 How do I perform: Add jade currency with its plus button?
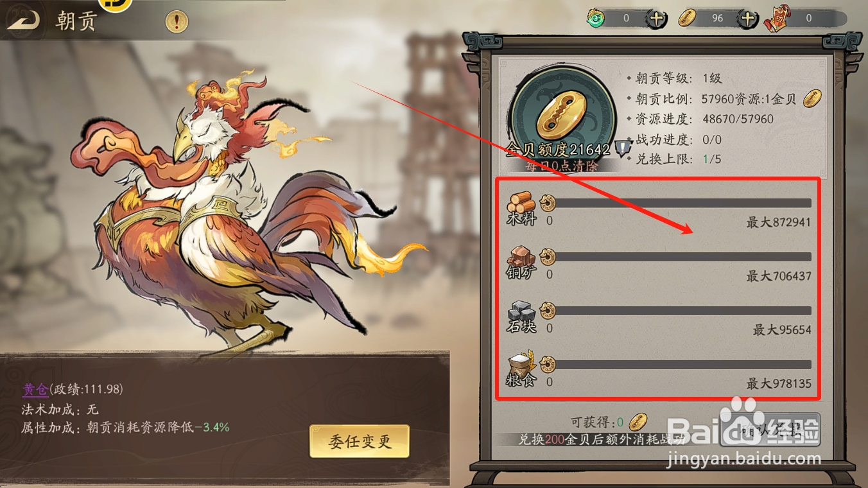656,19
